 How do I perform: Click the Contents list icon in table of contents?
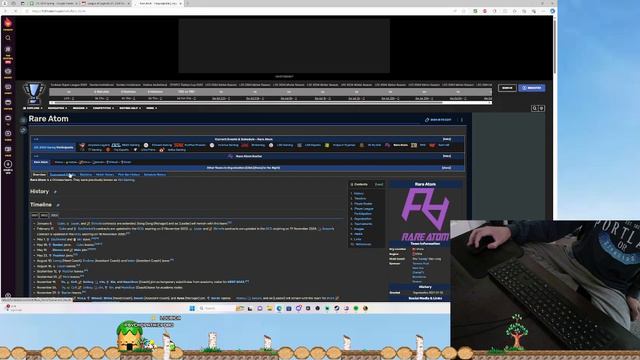[x=351, y=184]
